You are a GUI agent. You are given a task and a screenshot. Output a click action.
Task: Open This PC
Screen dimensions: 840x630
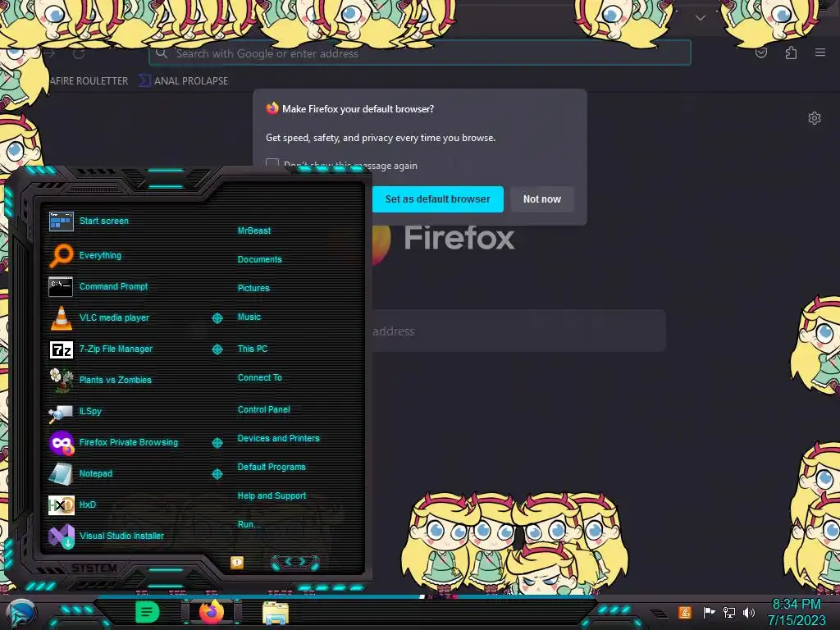coord(253,349)
